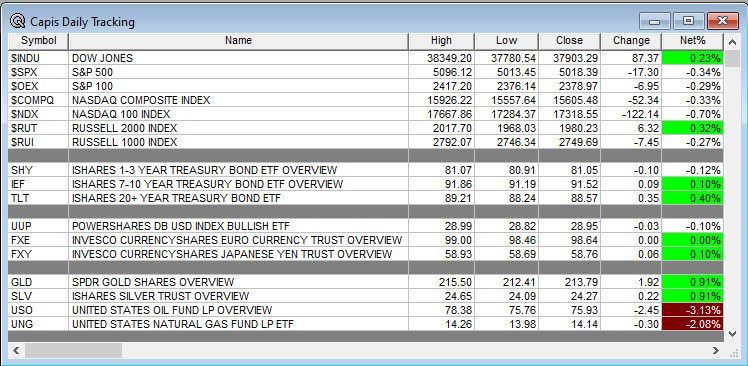Screen dimensions: 748x366
Task: Sort by the Net% column header
Action: click(x=693, y=41)
